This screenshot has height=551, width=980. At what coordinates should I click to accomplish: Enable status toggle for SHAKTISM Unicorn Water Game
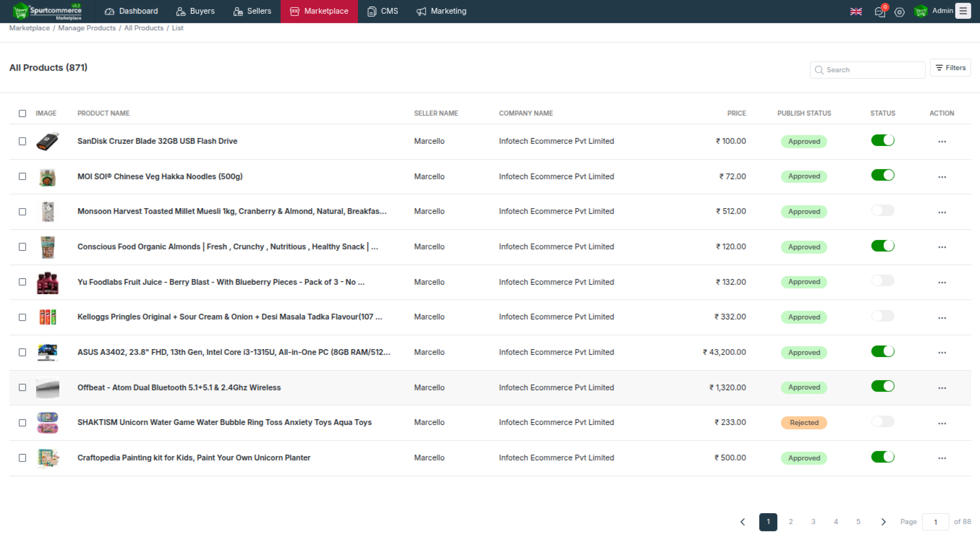883,421
